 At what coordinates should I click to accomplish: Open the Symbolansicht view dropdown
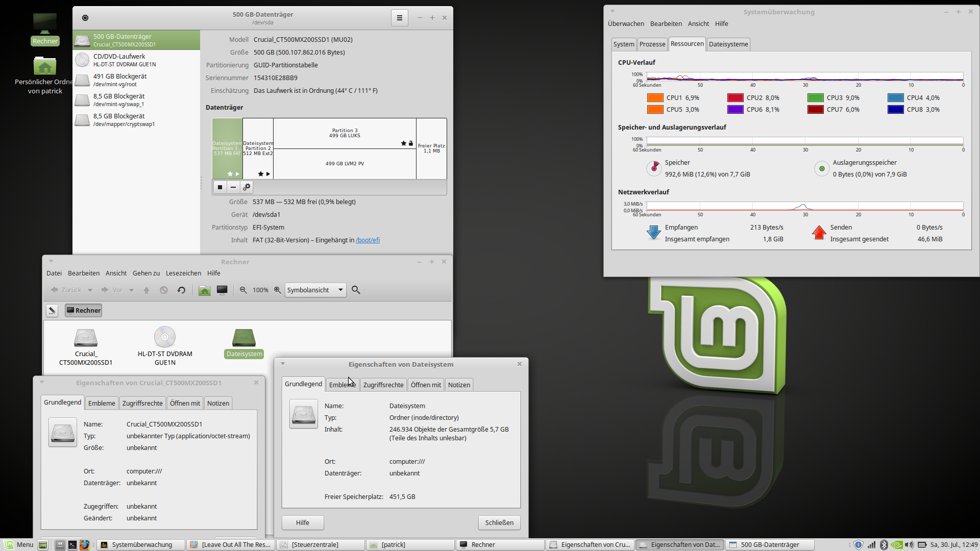tap(315, 290)
